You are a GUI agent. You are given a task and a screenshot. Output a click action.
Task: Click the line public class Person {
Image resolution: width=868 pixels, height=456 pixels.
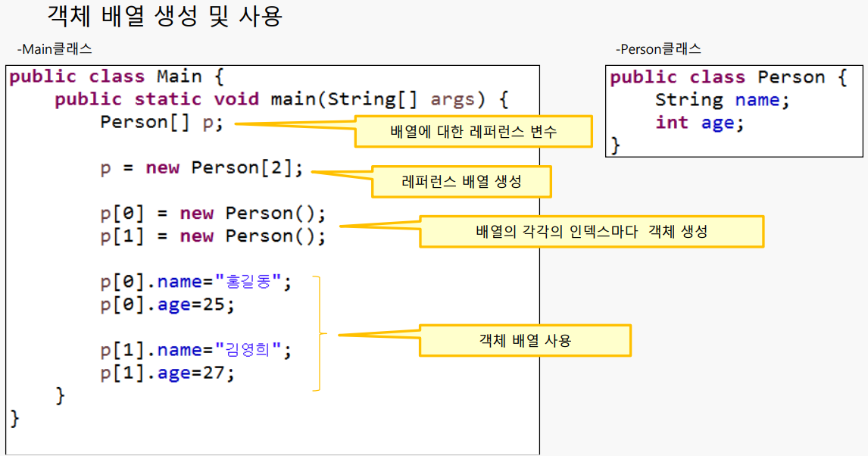(x=729, y=77)
